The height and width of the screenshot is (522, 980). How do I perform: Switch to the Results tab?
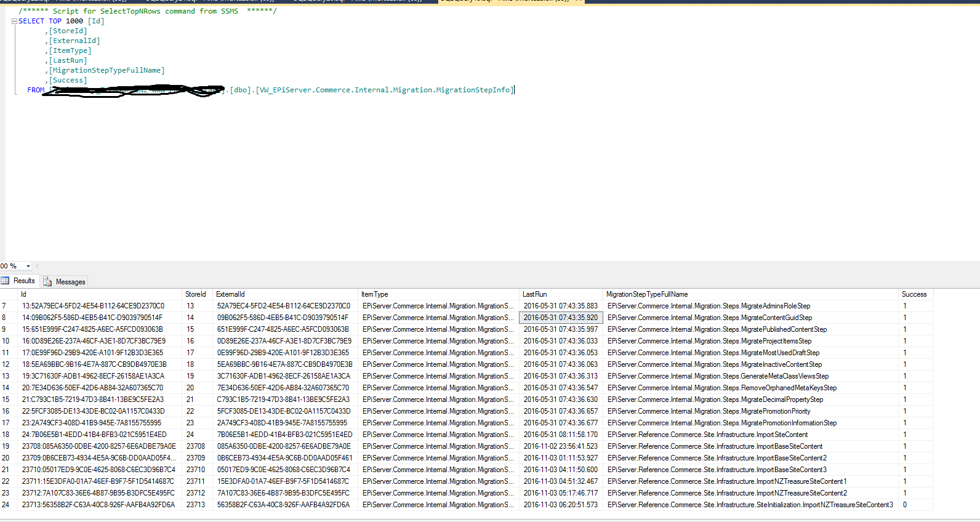(x=18, y=281)
